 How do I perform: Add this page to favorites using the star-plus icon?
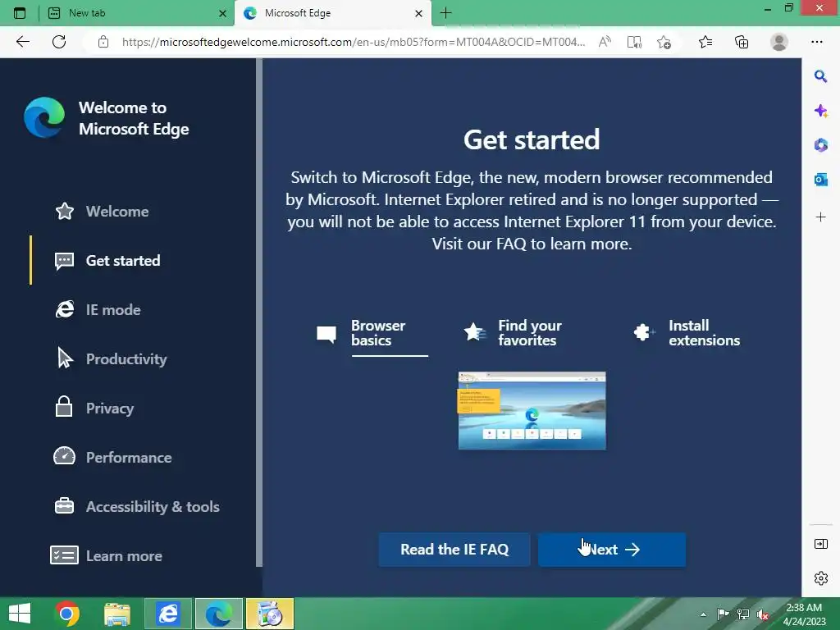coord(664,42)
